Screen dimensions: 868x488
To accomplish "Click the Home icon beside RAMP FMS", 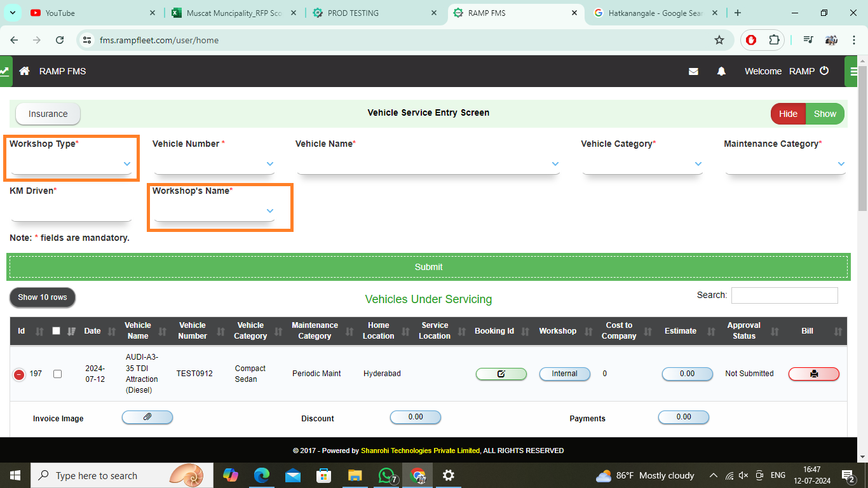I will 24,71.
